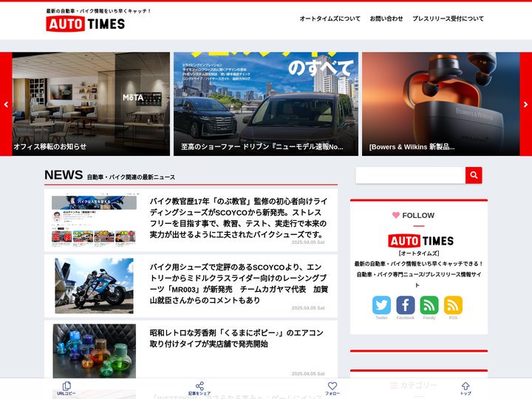Image resolution: width=532 pixels, height=399 pixels.
Task: Open 至高のショーファードリブン carousel slide
Action: point(266,104)
